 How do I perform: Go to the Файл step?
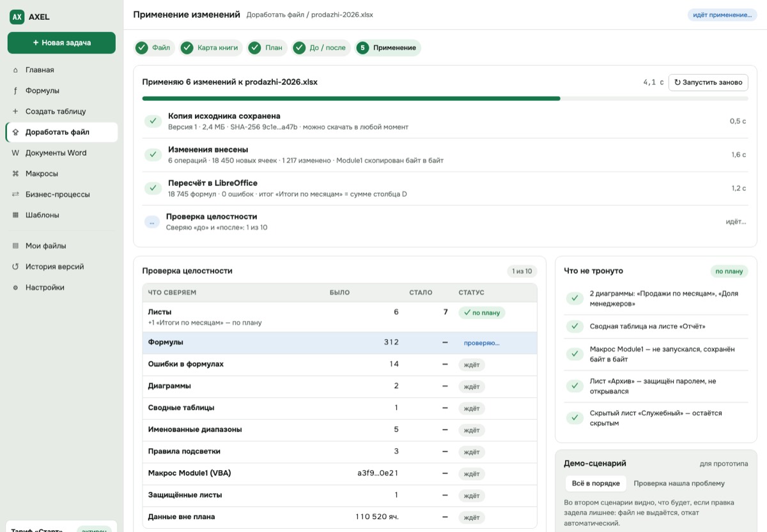point(154,48)
